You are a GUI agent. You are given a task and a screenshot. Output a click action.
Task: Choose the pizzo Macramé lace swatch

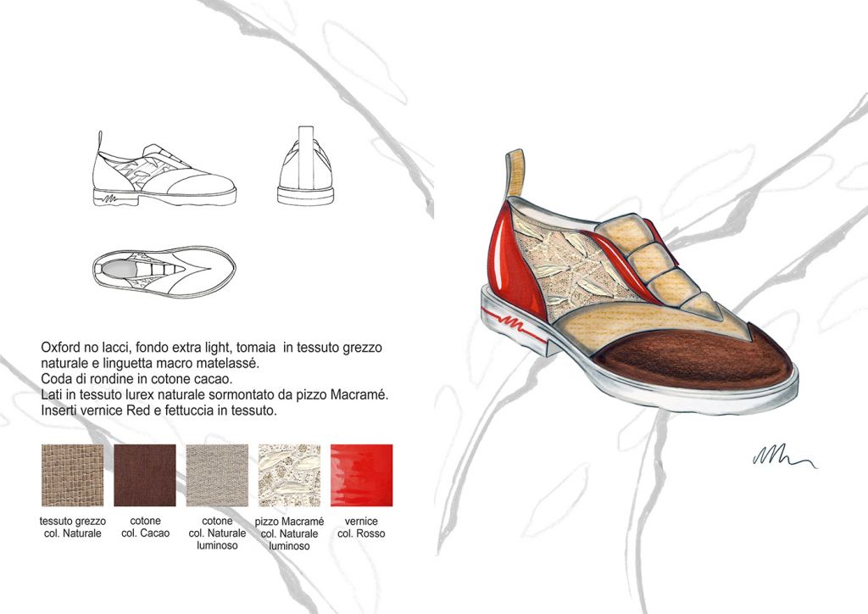pyautogui.click(x=289, y=475)
